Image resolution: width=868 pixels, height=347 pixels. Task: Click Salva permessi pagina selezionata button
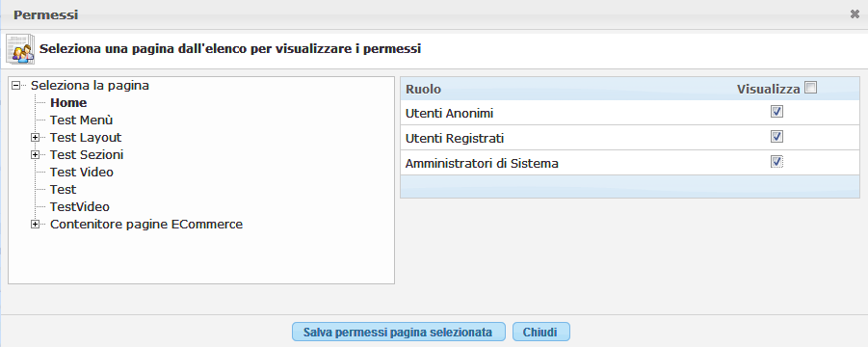pyautogui.click(x=398, y=332)
